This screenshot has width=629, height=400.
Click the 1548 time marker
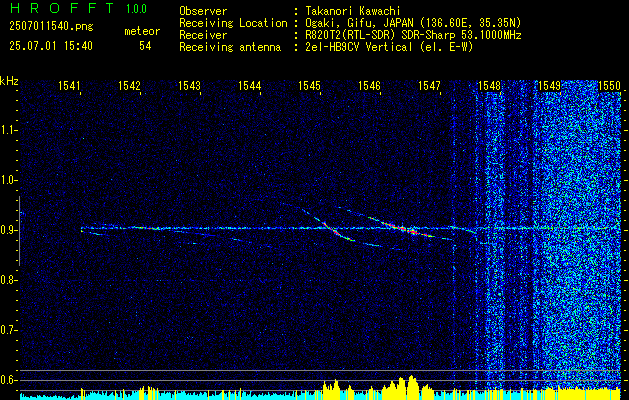click(x=489, y=85)
